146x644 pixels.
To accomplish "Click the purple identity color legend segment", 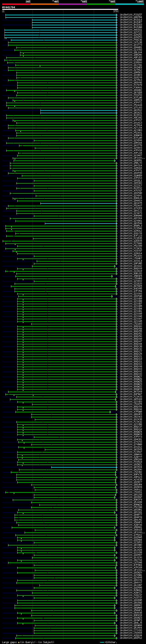I will 73,4.
